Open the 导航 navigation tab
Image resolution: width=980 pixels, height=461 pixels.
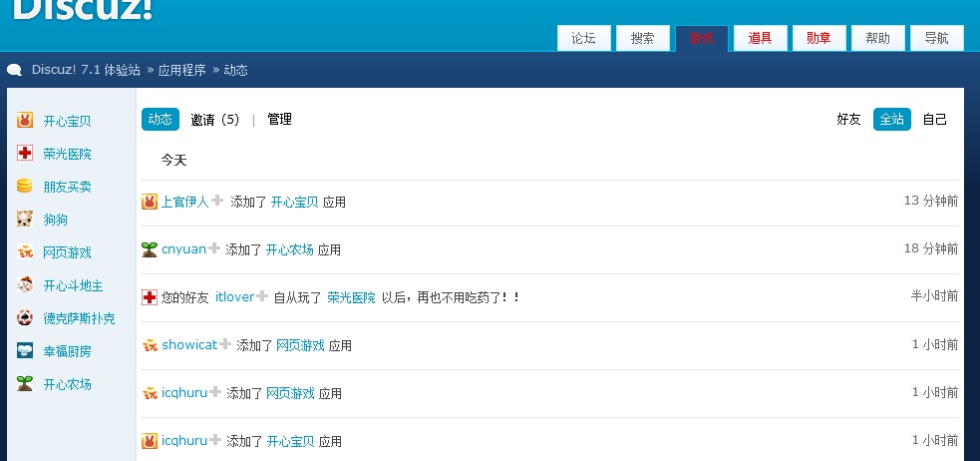pos(936,38)
